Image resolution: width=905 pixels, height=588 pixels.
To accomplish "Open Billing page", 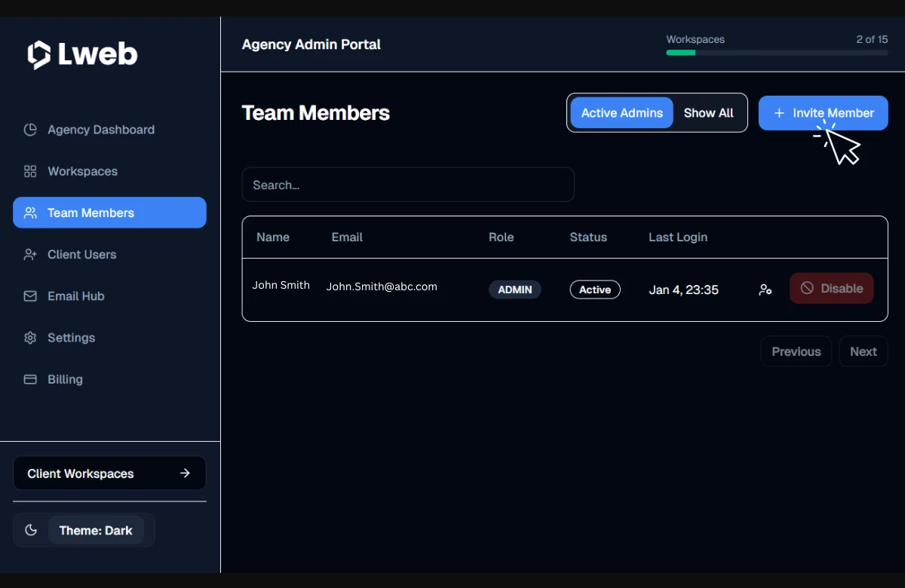I will (x=109, y=379).
